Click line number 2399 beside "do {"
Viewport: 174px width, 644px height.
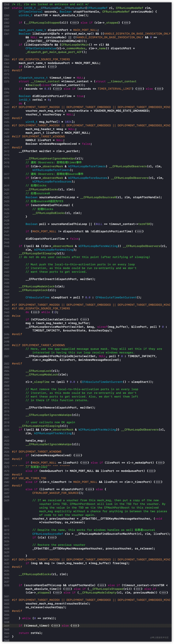tap(7, 104)
